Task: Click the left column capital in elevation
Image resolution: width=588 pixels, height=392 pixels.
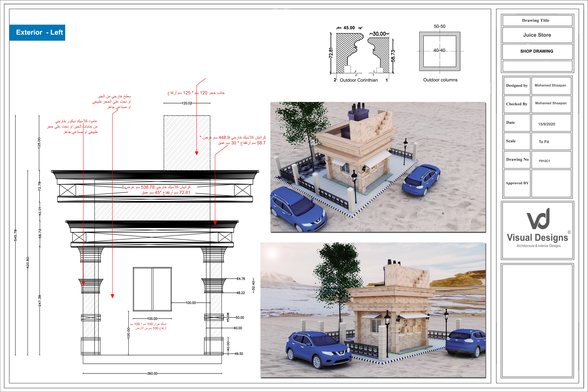Action: [x=90, y=254]
